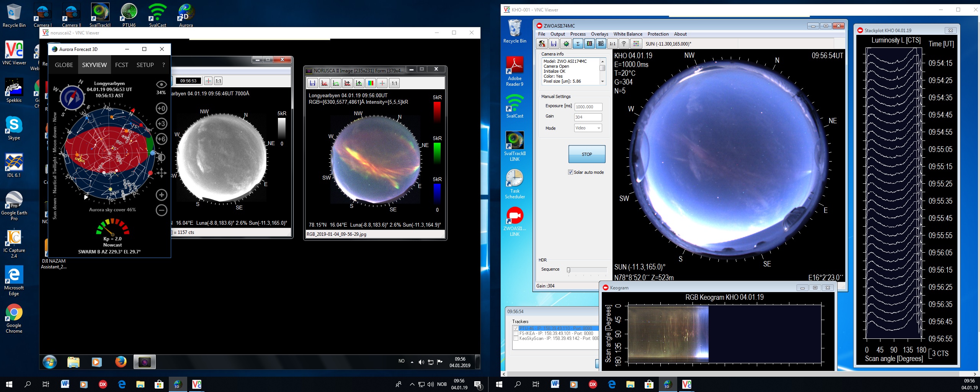Image resolution: width=980 pixels, height=392 pixels.
Task: Click the Exposure [ms] input field
Action: point(588,107)
